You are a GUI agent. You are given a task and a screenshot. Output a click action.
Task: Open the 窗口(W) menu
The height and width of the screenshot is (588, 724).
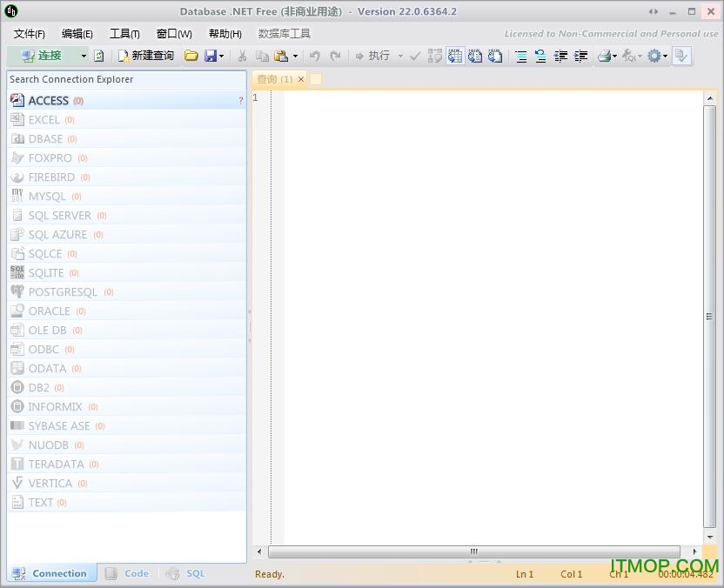(x=174, y=34)
